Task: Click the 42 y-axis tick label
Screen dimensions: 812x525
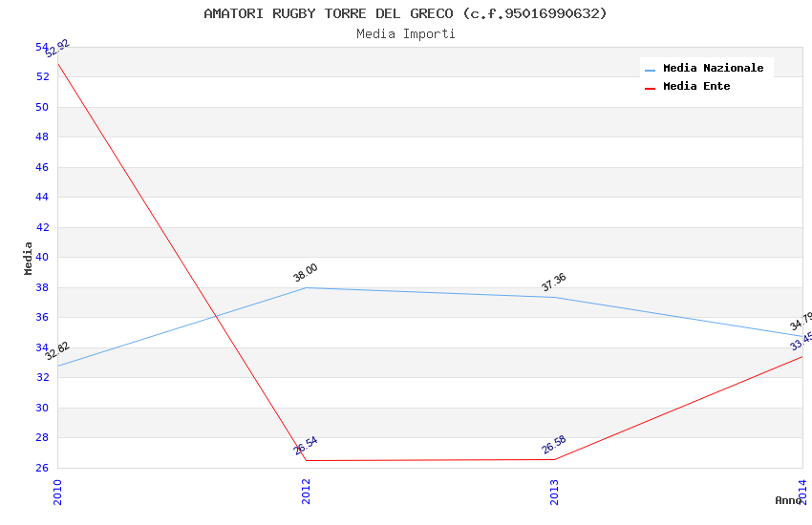Action: pos(42,227)
